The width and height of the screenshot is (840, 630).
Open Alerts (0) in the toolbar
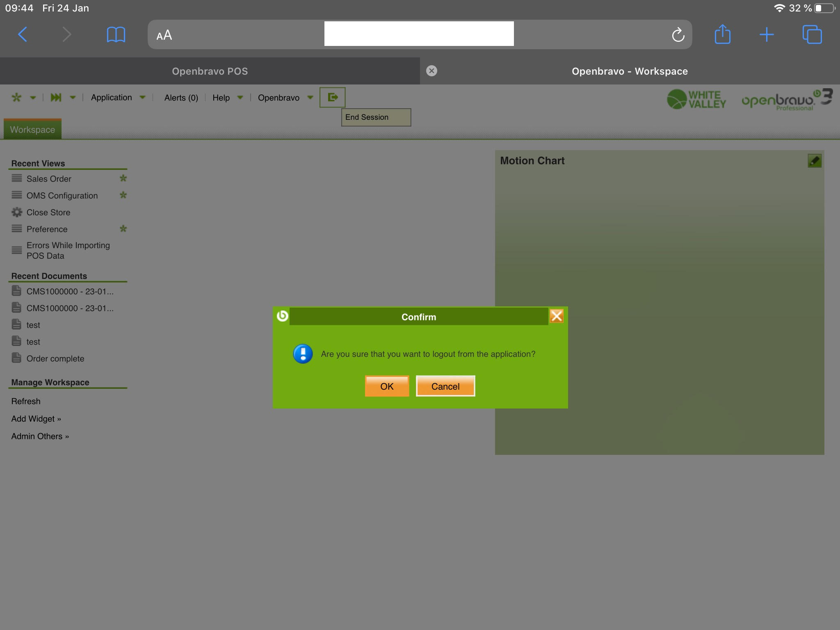pyautogui.click(x=181, y=98)
